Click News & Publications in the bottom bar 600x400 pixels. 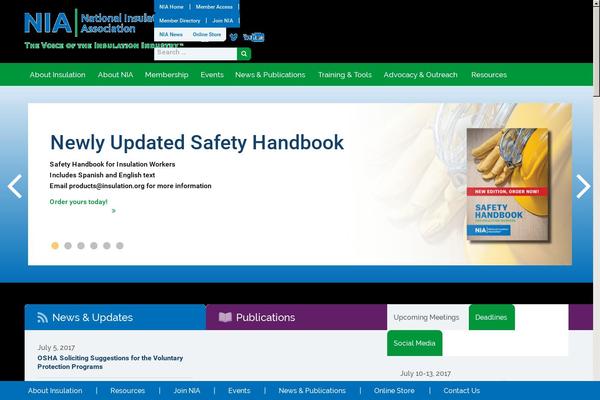point(312,390)
